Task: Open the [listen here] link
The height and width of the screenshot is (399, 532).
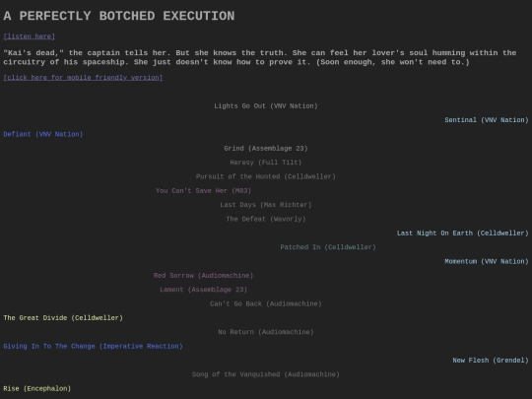Action: pos(30,36)
